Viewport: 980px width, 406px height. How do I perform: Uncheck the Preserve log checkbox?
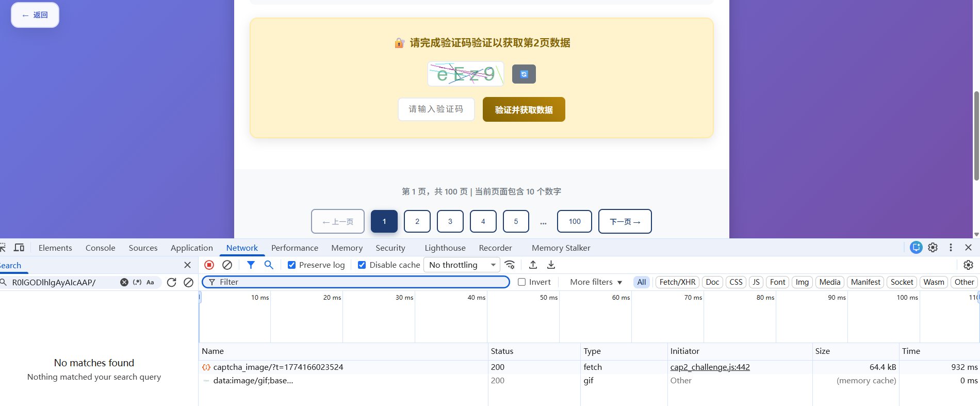(x=292, y=265)
